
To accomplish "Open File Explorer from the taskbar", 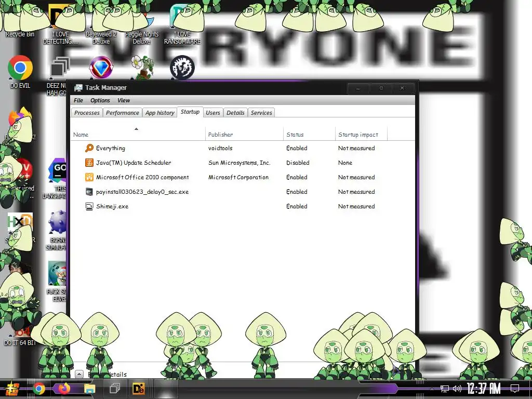I will (x=89, y=389).
